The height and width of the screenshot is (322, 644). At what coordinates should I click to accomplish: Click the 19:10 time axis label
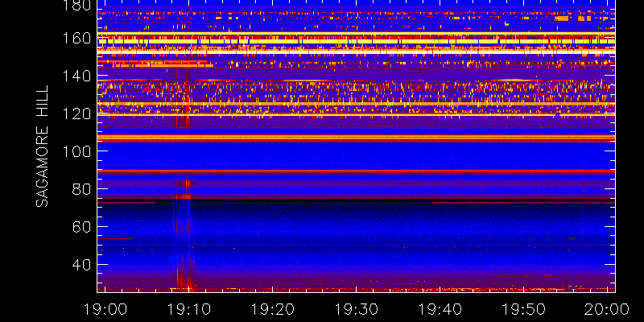click(x=188, y=309)
